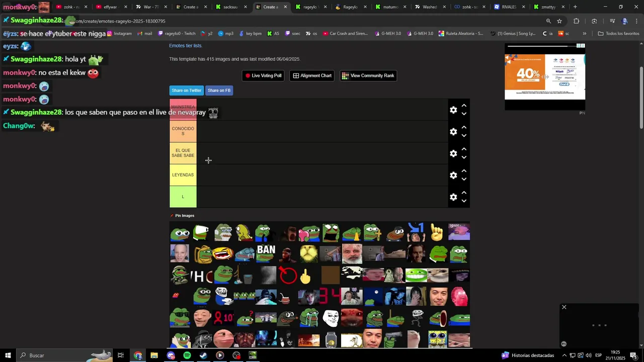The height and width of the screenshot is (362, 644).
Task: Move CONOCIDOS tier row up
Action: [x=464, y=127]
